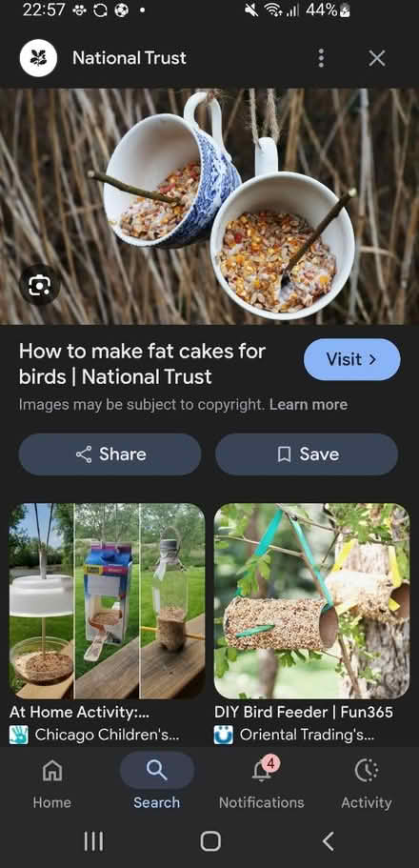This screenshot has height=868, width=419.
Task: Close the image viewer with X
Action: [x=377, y=58]
